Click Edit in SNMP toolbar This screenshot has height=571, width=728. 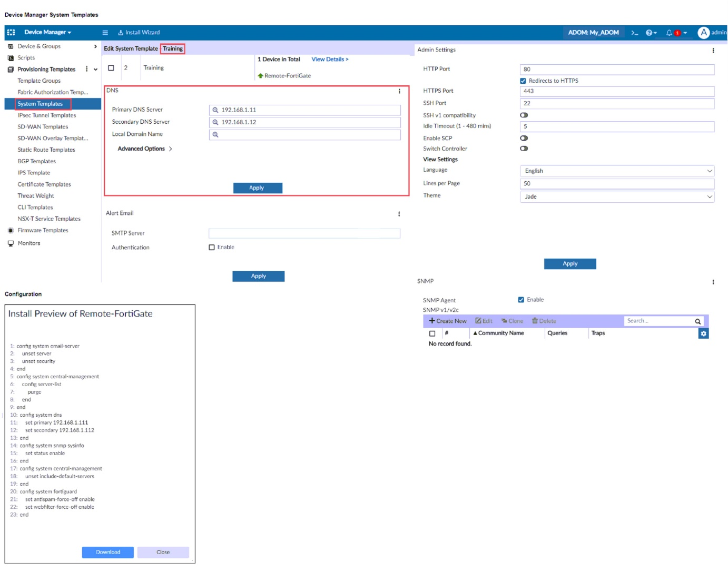click(x=484, y=321)
